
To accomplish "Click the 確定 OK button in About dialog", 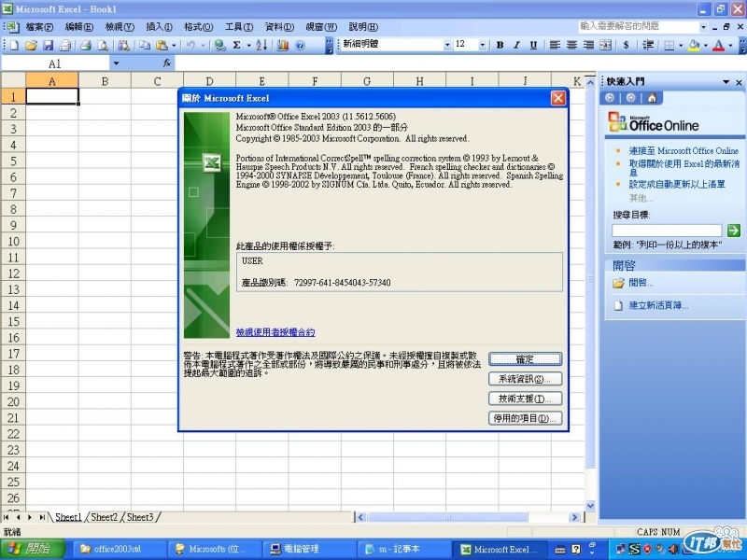I will [525, 359].
